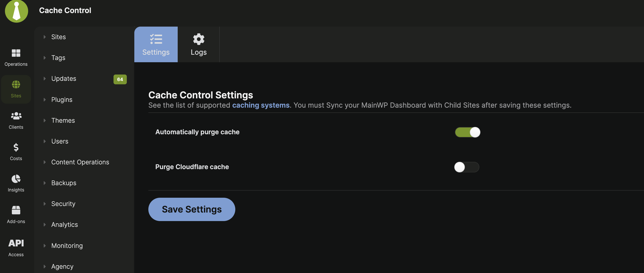Enable Purge Cloudflare cache toggle

[467, 167]
